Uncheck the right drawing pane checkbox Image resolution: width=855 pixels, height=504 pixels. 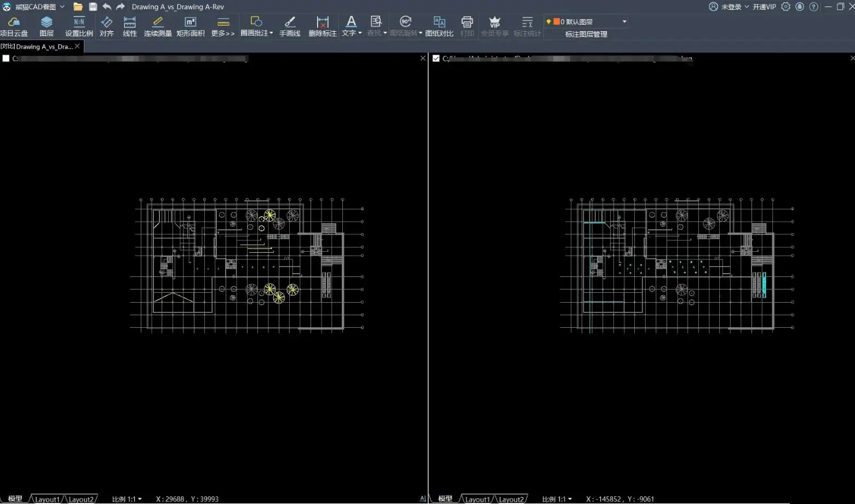(x=436, y=59)
